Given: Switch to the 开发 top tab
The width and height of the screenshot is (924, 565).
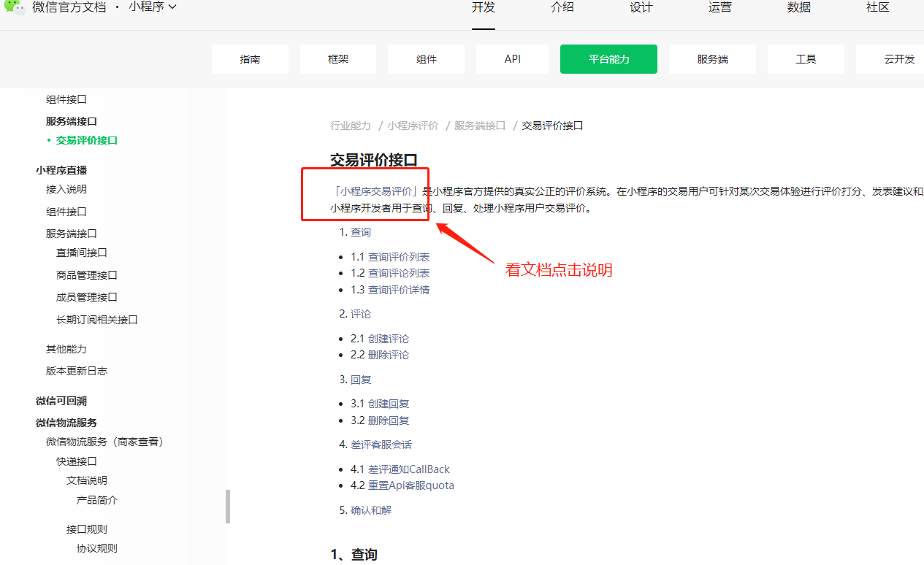Looking at the screenshot, I should click(484, 7).
